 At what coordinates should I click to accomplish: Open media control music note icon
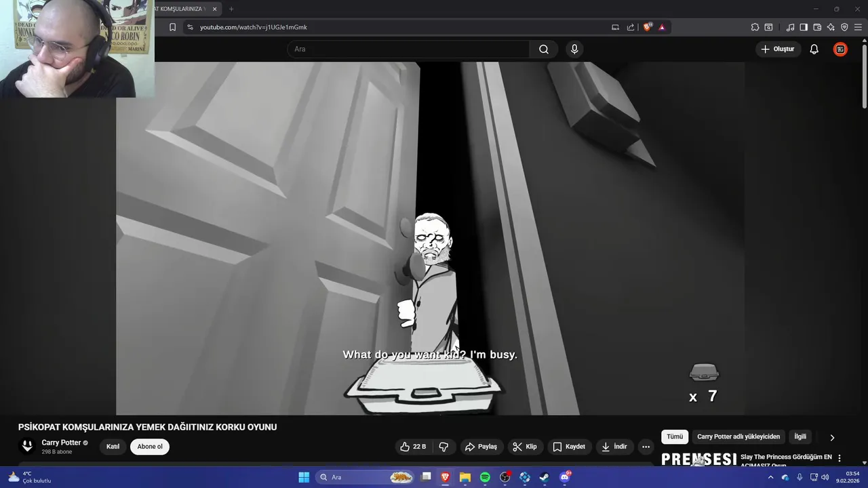(790, 27)
